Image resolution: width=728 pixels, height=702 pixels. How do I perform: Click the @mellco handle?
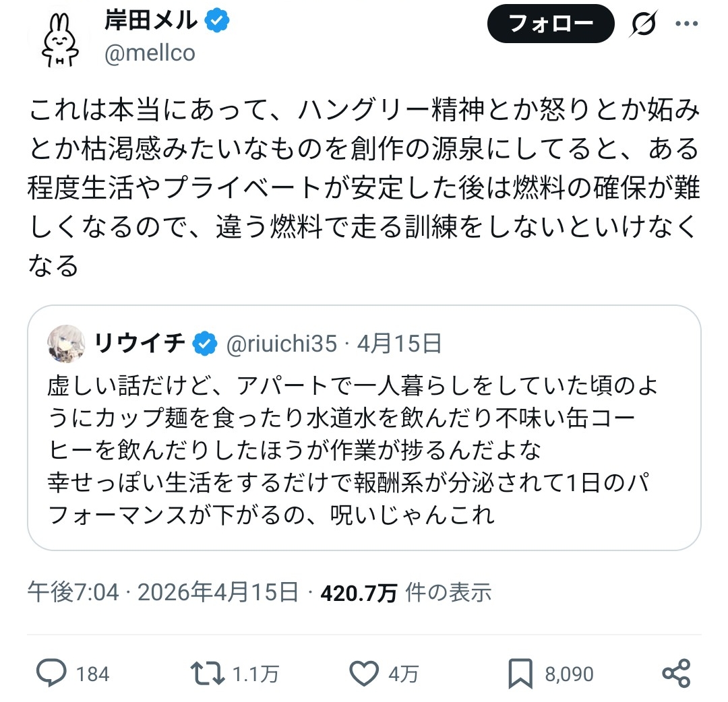tap(150, 54)
